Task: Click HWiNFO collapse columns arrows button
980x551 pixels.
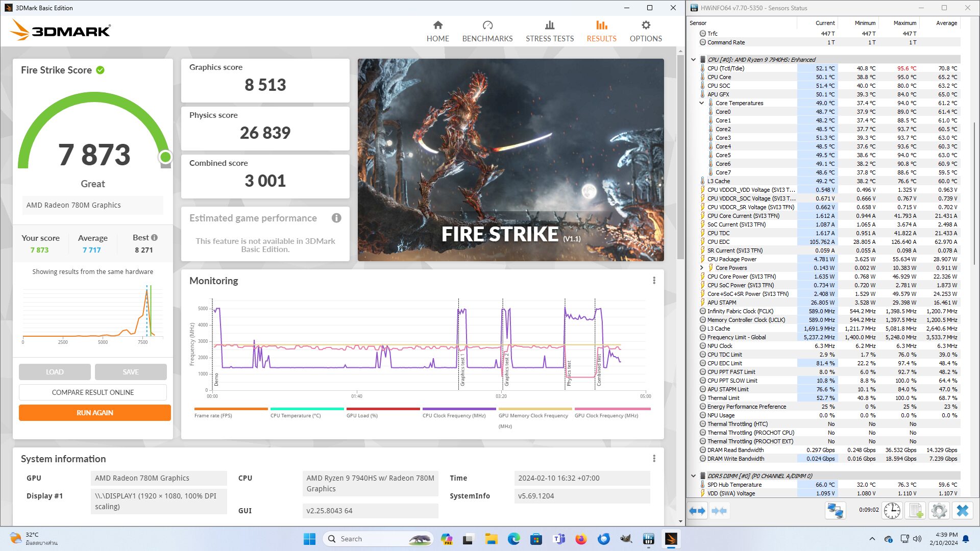Action: (719, 511)
